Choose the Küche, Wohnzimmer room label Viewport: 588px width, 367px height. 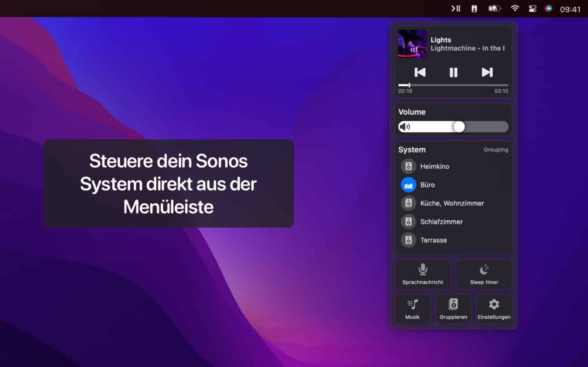(x=452, y=203)
